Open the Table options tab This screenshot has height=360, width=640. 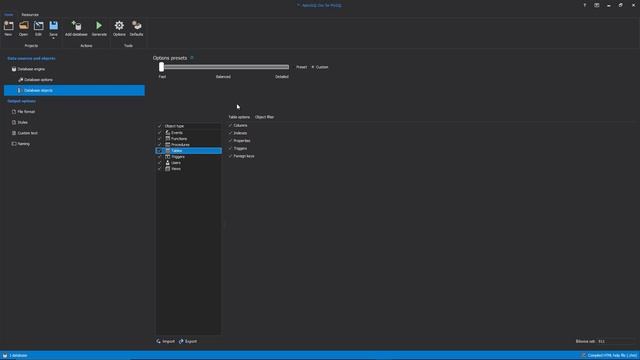[239, 117]
